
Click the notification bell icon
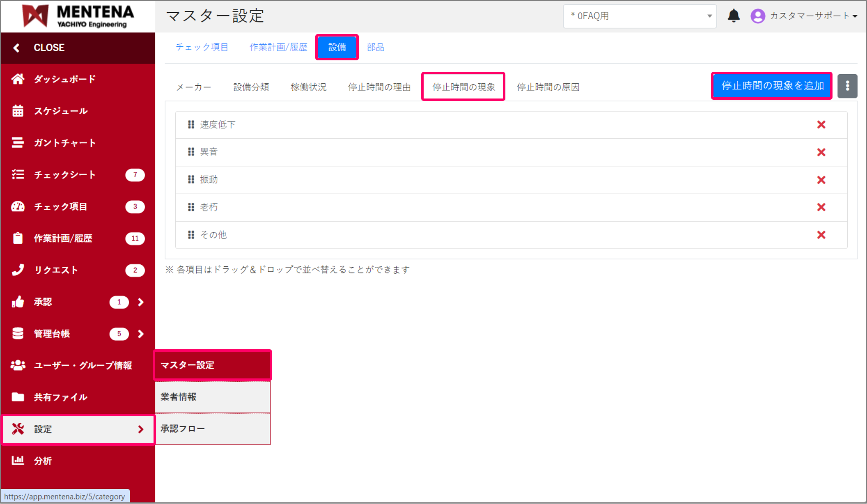click(x=734, y=16)
